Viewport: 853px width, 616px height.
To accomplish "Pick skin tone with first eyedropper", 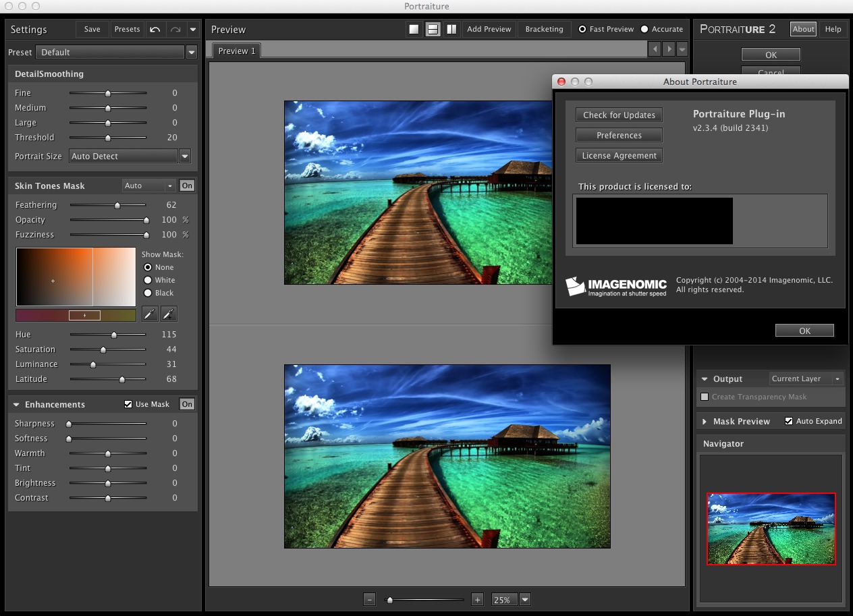I will click(150, 314).
